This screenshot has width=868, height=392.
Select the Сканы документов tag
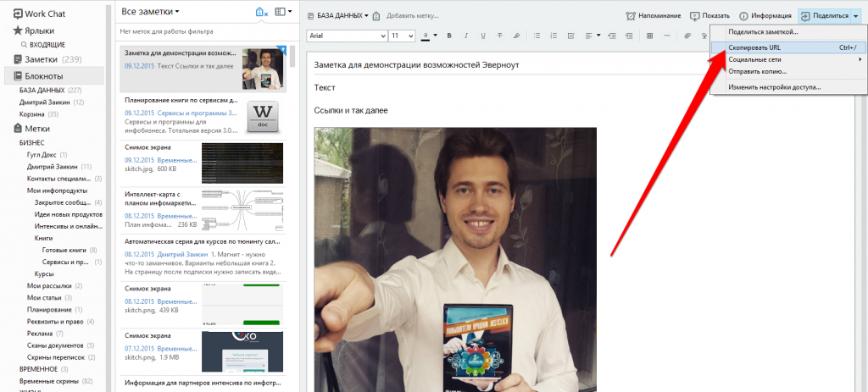[60, 345]
